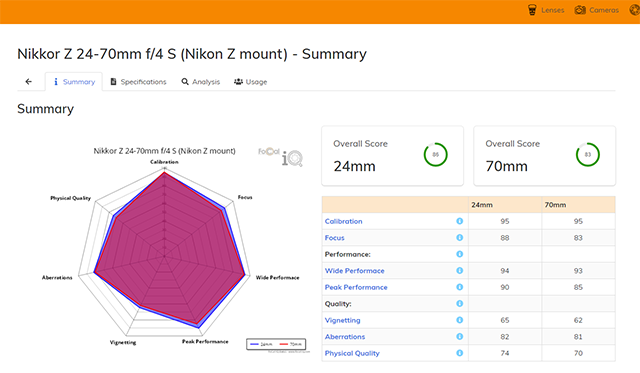The height and width of the screenshot is (373, 640).
Task: Click the 24mm score circle showing 86
Action: coord(436,155)
